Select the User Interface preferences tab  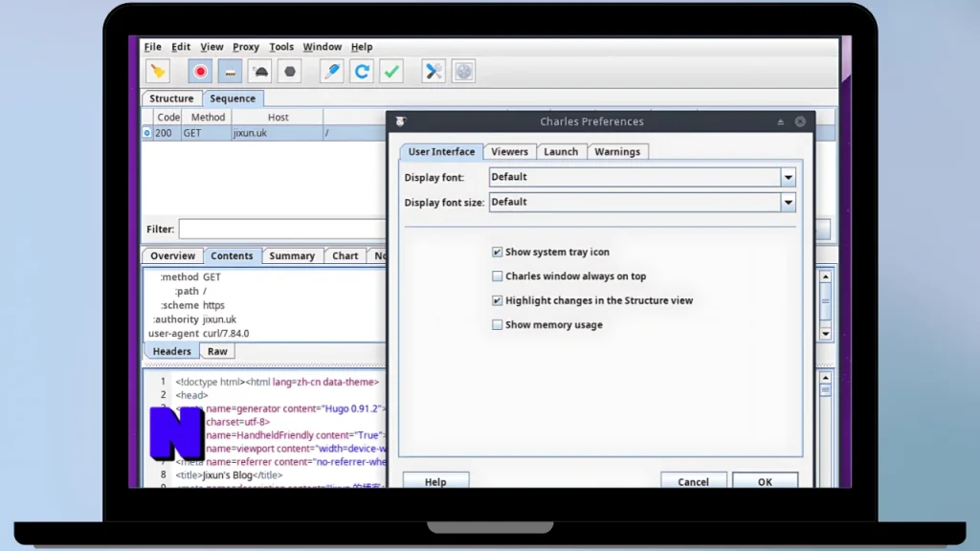pos(441,152)
